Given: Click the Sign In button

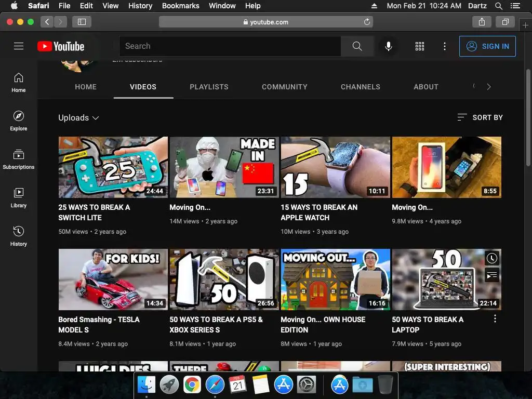Looking at the screenshot, I should [x=487, y=46].
